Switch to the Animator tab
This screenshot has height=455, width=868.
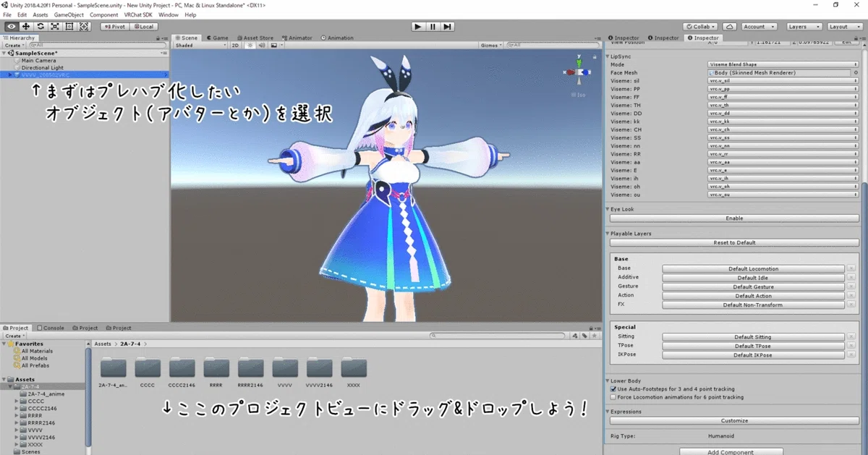pyautogui.click(x=297, y=38)
